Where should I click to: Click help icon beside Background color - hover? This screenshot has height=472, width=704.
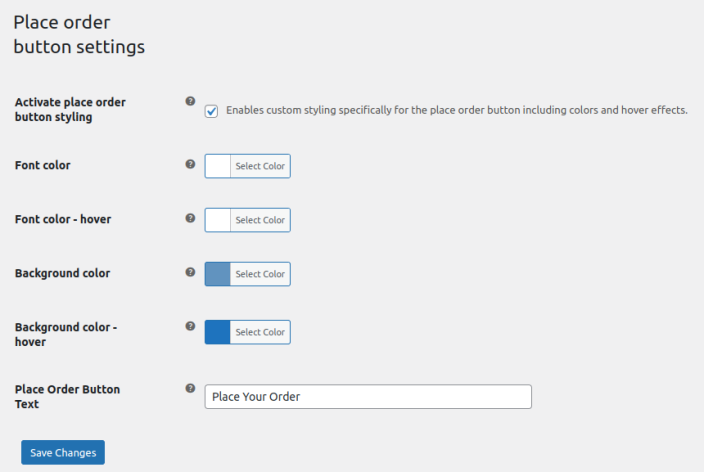(x=190, y=326)
